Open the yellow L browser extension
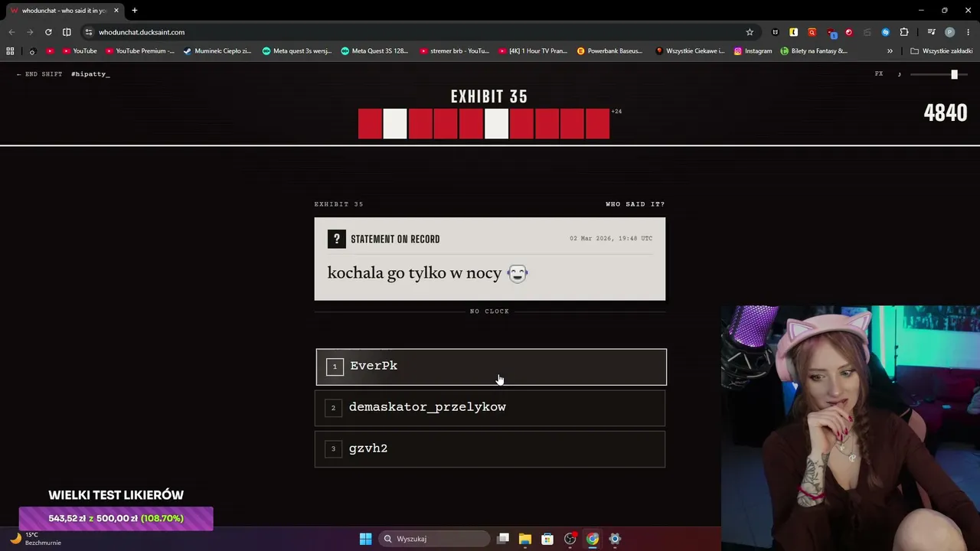The height and width of the screenshot is (551, 980). tap(793, 32)
